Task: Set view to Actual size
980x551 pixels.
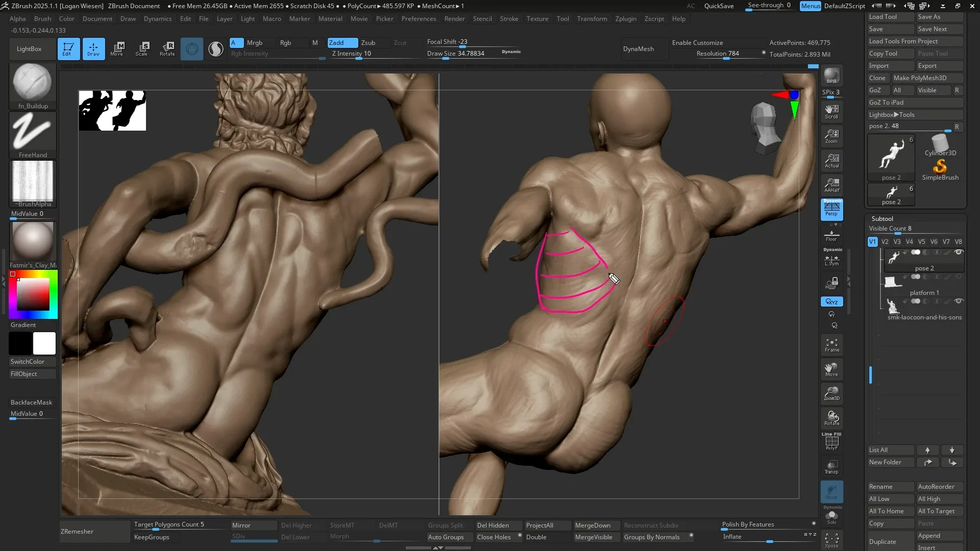Action: click(x=831, y=160)
